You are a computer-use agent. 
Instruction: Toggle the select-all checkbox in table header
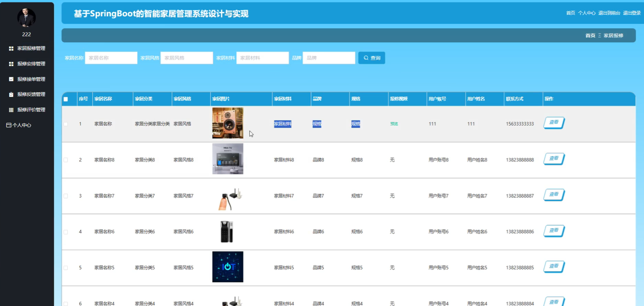click(x=66, y=99)
